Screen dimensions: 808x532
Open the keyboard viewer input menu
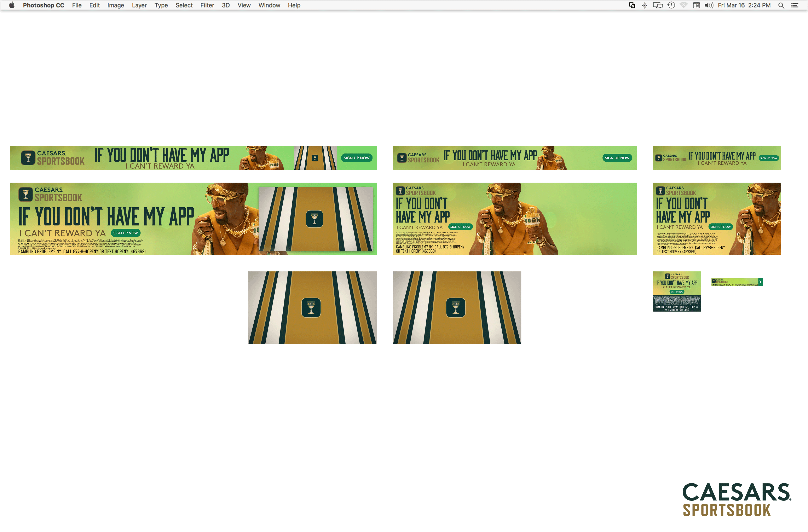click(x=696, y=5)
